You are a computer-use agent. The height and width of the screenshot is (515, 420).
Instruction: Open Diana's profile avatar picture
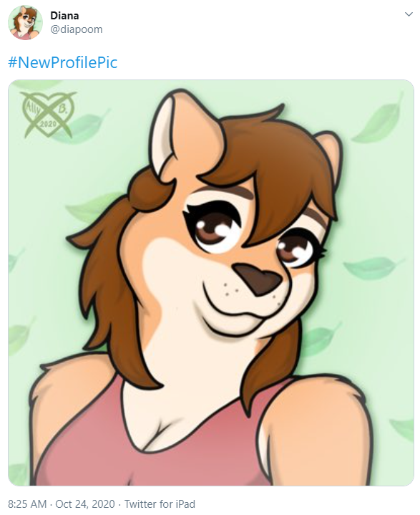coord(25,22)
